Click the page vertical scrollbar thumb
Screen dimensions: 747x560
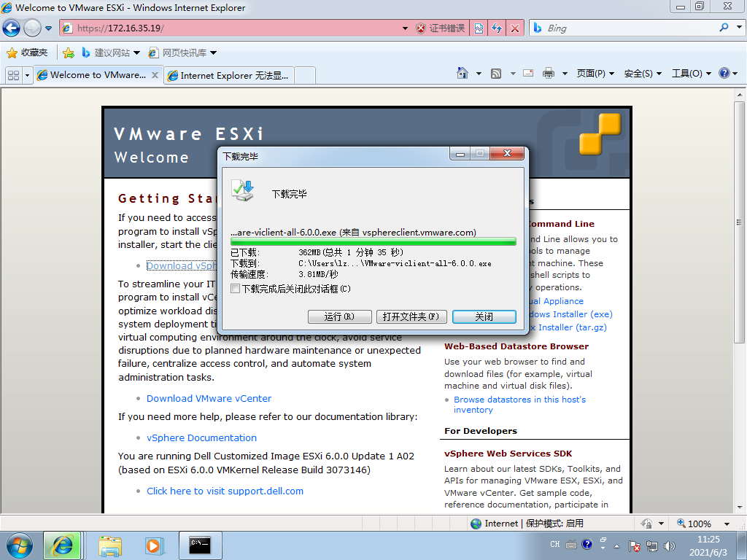[x=739, y=222]
